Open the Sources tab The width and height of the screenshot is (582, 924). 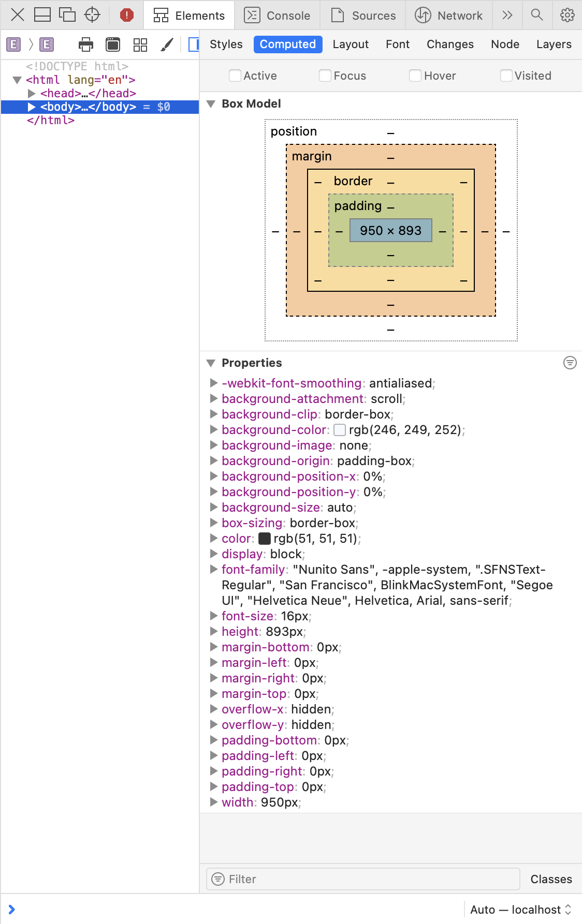coord(363,15)
